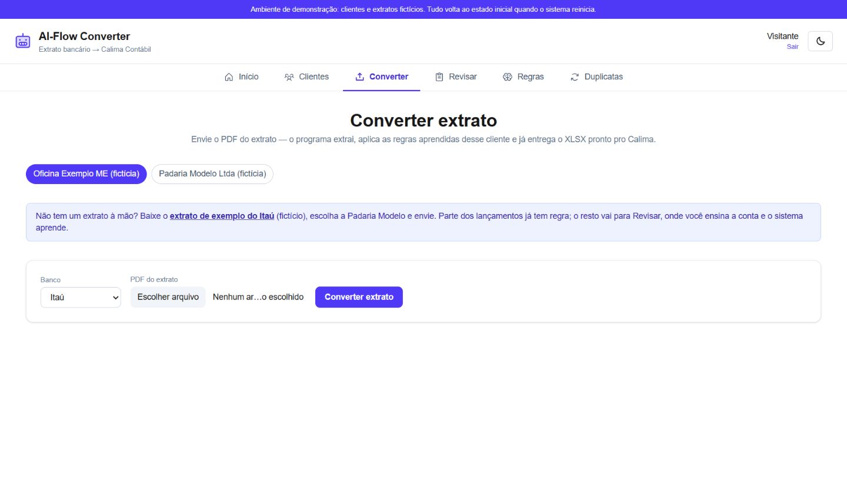Click the Converter extrato button
Screen dimensions: 847x504
pos(359,297)
